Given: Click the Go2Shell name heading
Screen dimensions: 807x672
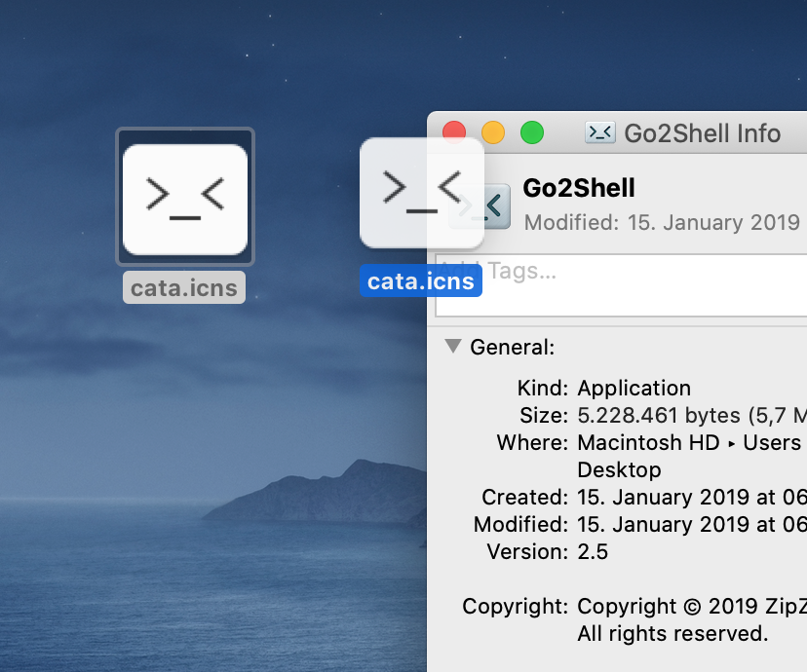Looking at the screenshot, I should [579, 188].
